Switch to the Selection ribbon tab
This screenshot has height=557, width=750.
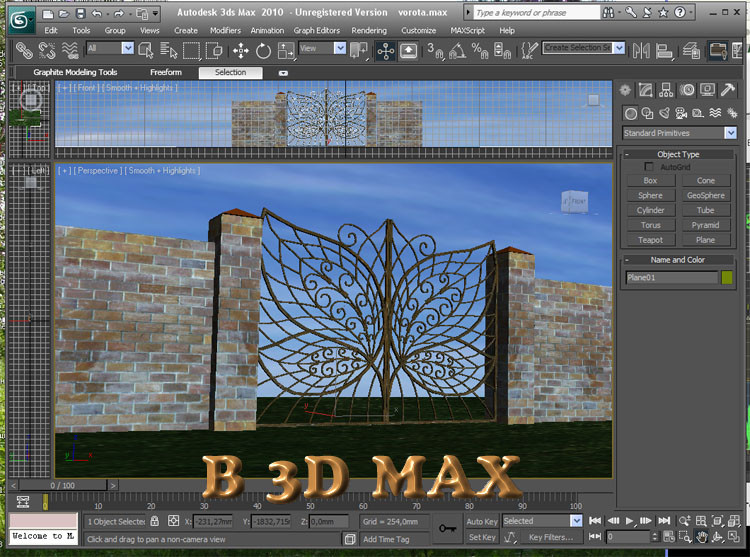(231, 72)
